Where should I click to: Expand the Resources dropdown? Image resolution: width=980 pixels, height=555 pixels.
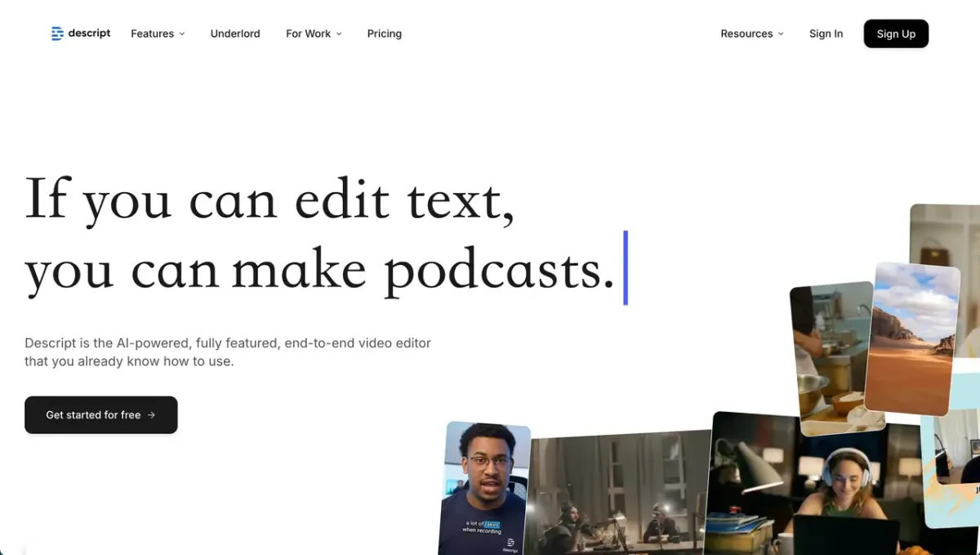[752, 34]
